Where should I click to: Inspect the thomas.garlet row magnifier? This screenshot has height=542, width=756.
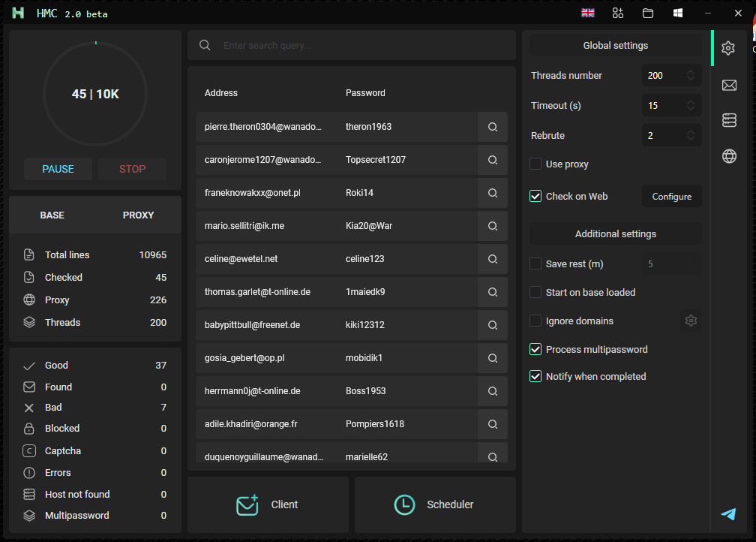(x=492, y=292)
